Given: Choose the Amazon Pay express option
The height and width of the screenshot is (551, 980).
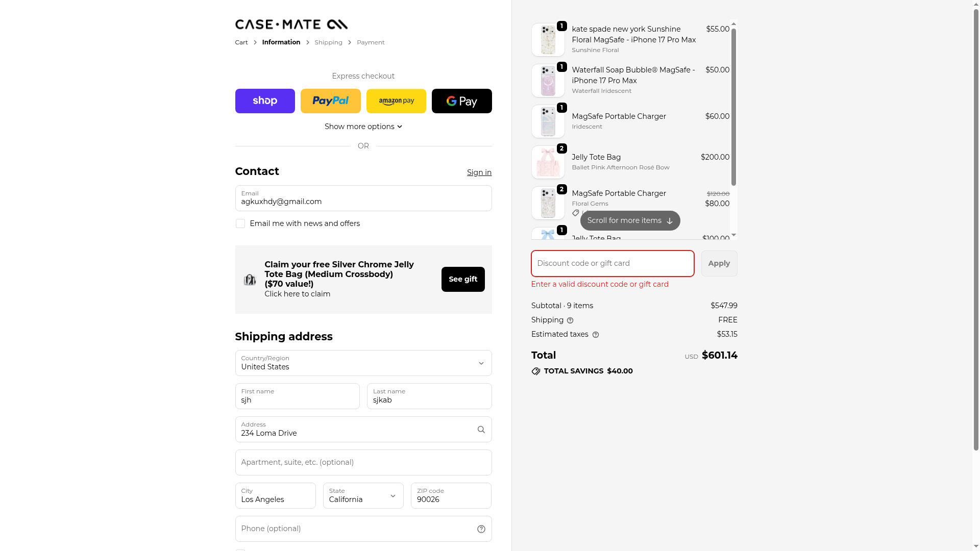Looking at the screenshot, I should click(x=396, y=101).
